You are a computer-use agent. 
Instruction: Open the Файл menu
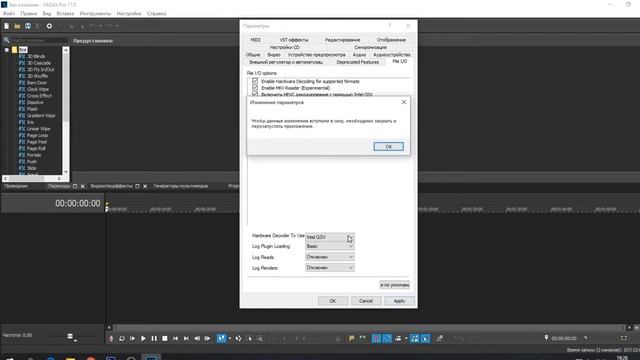(x=9, y=13)
